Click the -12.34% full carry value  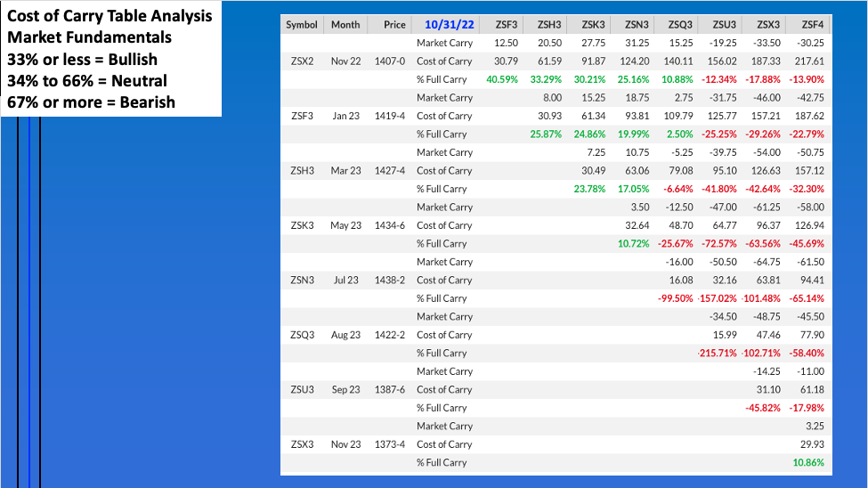719,79
